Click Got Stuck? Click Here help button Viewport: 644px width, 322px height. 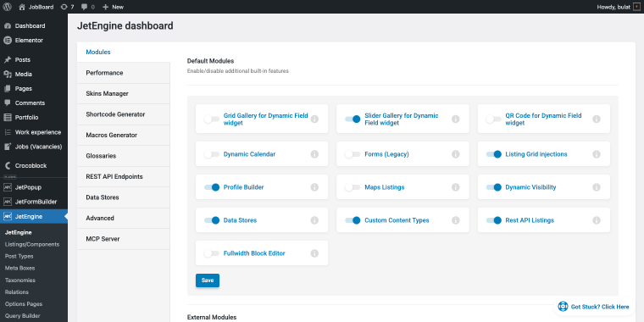pos(594,307)
